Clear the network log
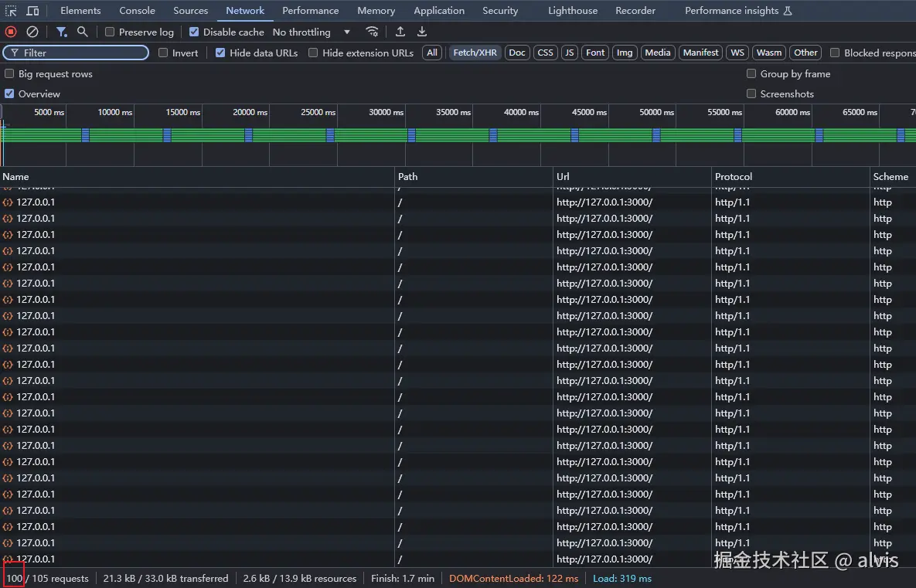The height and width of the screenshot is (588, 916). (x=32, y=32)
